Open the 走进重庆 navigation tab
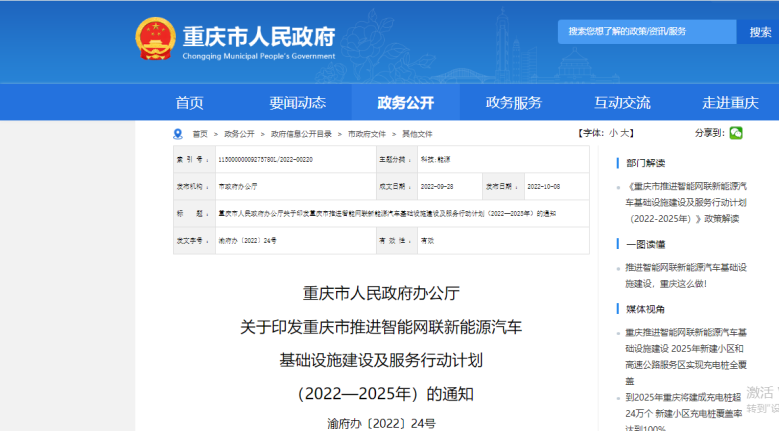 tap(730, 102)
